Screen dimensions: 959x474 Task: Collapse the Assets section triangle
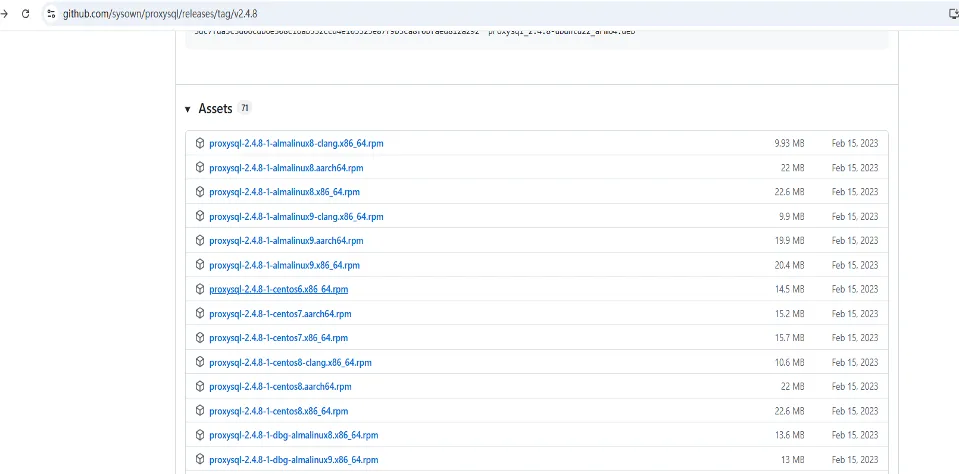click(x=188, y=109)
